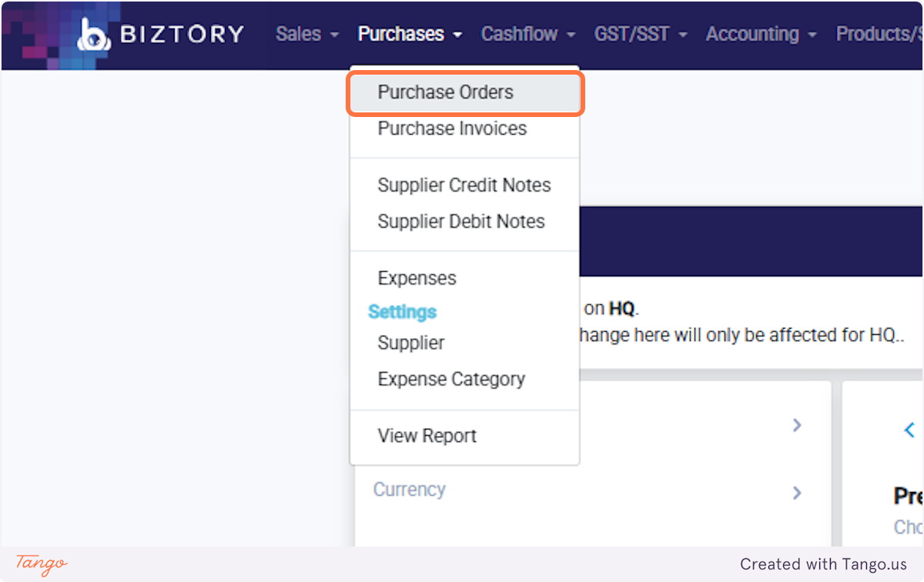Click the Created with Tango.us link

(x=823, y=564)
